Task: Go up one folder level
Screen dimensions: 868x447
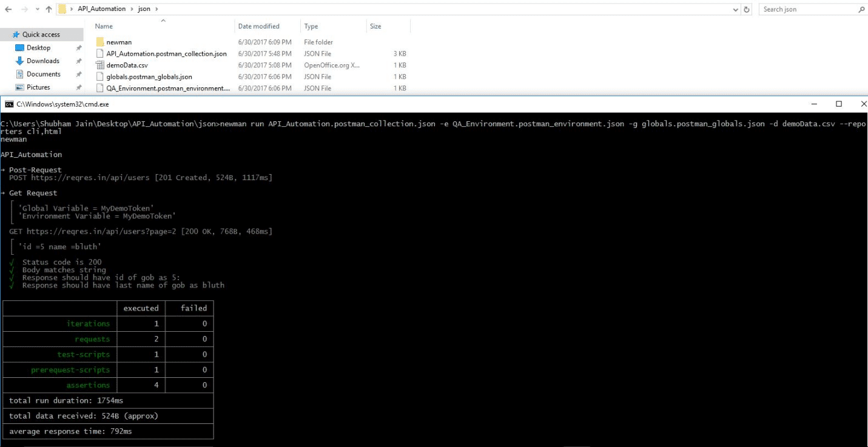Action: [49, 9]
